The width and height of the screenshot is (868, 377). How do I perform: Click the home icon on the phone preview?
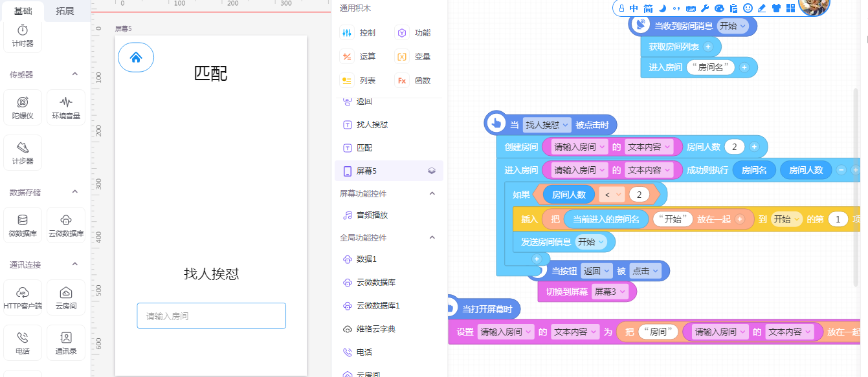point(136,58)
